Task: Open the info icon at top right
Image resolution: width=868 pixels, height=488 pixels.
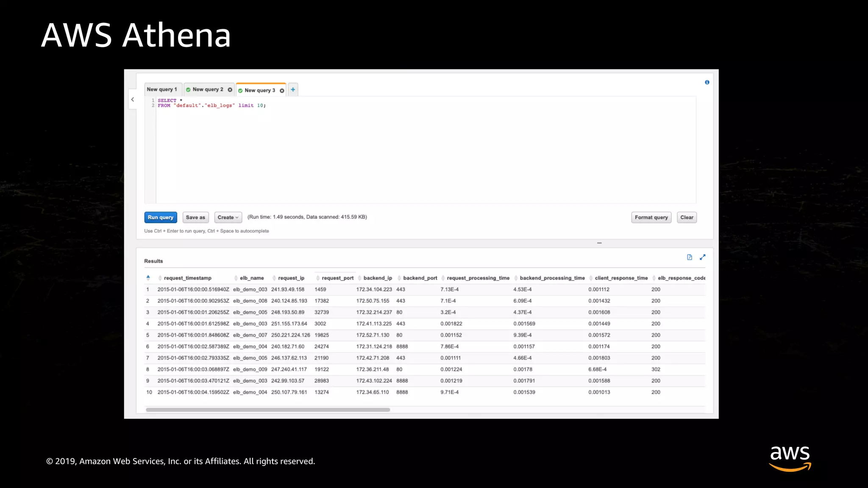Action: (x=707, y=82)
